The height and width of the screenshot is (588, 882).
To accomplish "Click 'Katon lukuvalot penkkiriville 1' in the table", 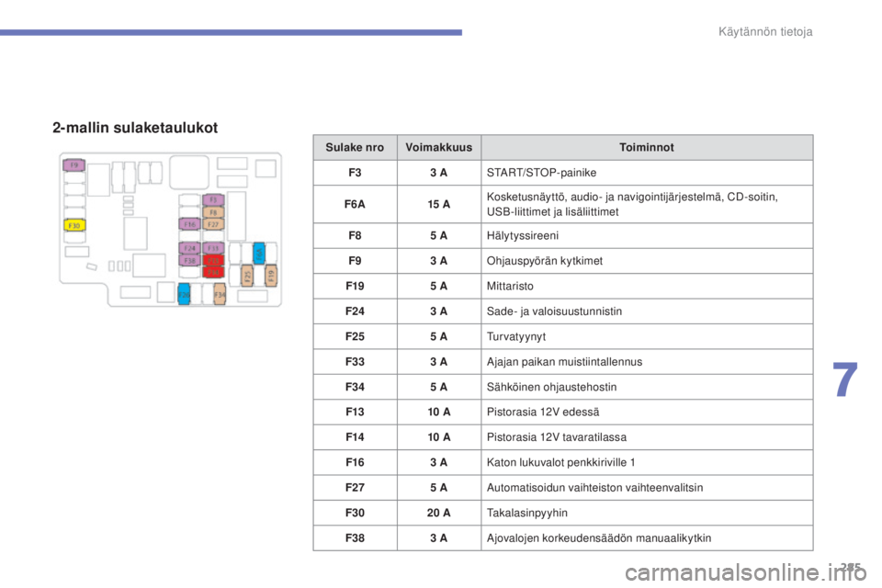I will point(560,462).
